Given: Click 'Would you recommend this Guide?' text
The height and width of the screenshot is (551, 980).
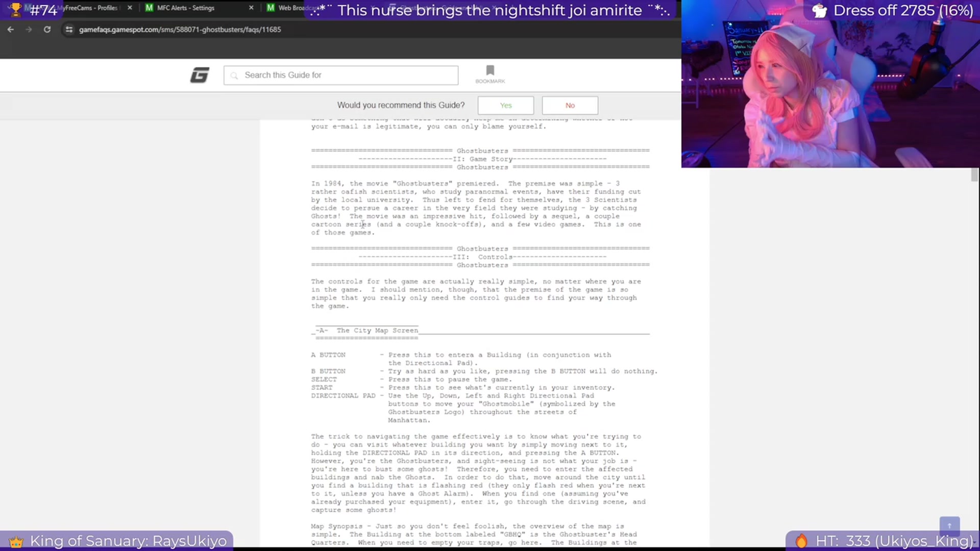Looking at the screenshot, I should click(x=401, y=105).
